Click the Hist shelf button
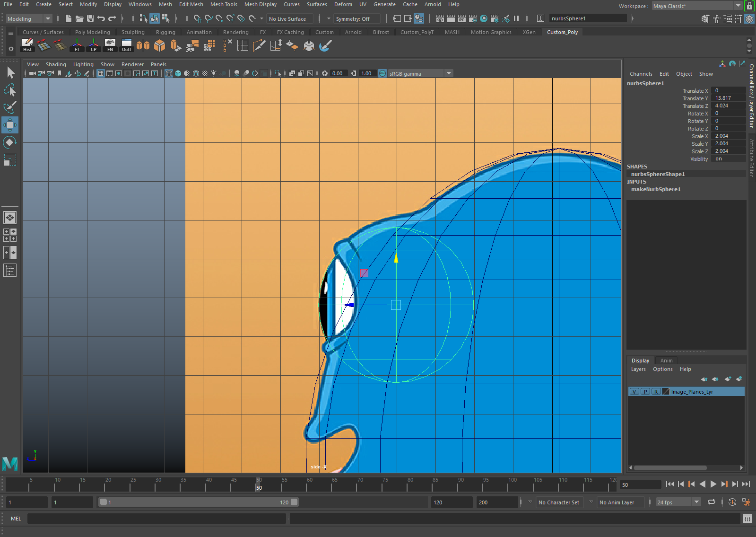The image size is (756, 537). click(x=27, y=45)
